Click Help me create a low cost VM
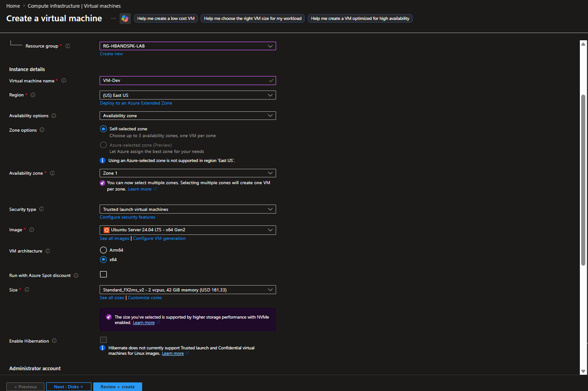588x391 pixels. (x=166, y=19)
